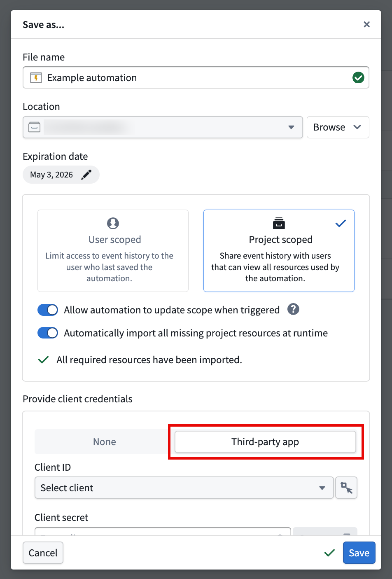Close the Save as dialog

366,25
